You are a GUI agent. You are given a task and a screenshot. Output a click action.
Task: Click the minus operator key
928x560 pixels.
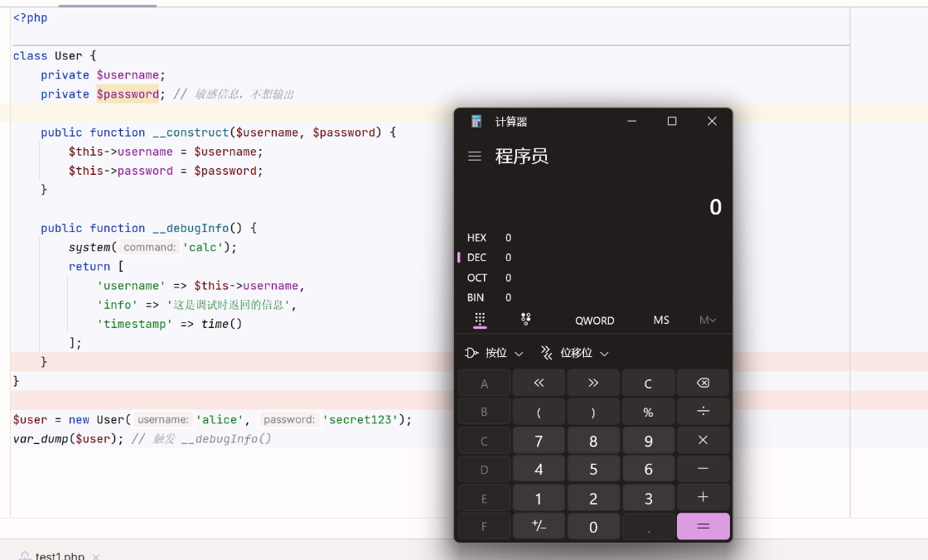703,469
